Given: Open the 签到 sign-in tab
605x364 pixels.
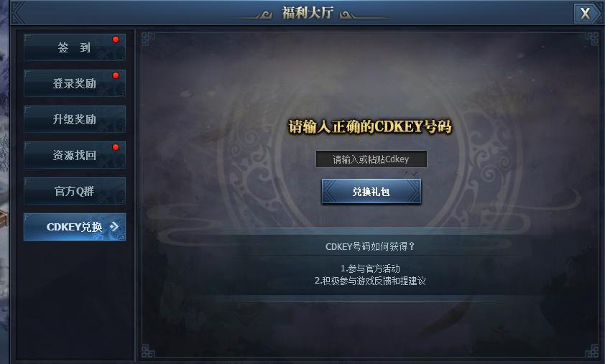Looking at the screenshot, I should click(75, 47).
